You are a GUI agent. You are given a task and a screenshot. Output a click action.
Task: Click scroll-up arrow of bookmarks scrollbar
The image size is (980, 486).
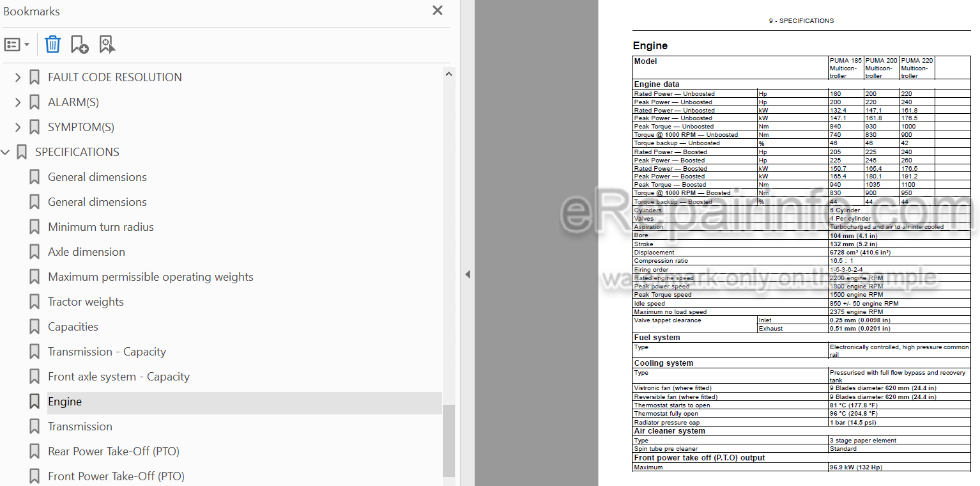448,74
